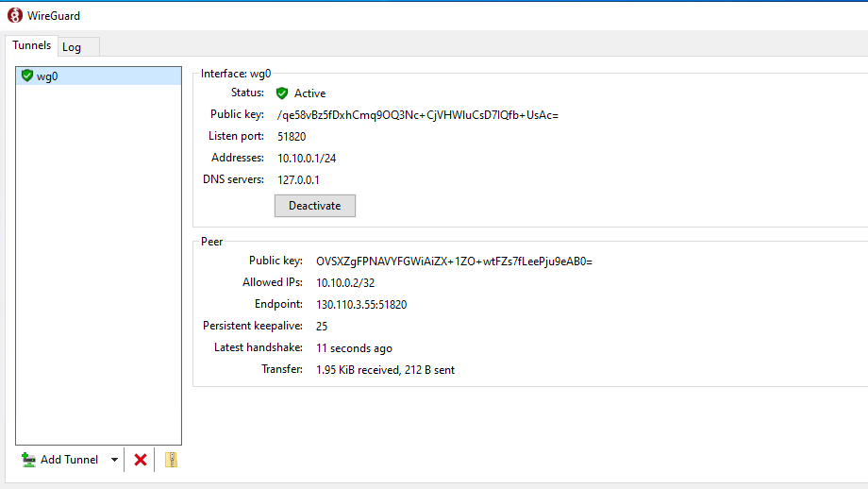Click the 'Active' status text
This screenshot has height=489, width=868.
(x=310, y=93)
